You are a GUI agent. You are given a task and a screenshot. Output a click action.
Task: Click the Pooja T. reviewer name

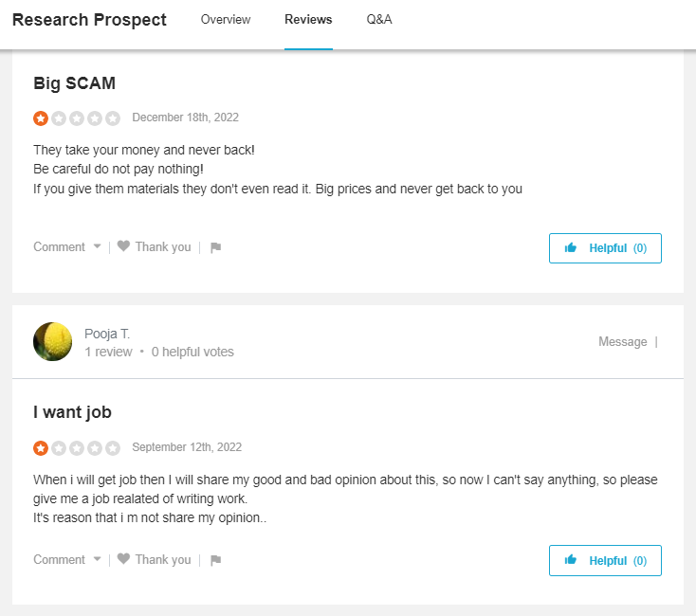point(107,334)
